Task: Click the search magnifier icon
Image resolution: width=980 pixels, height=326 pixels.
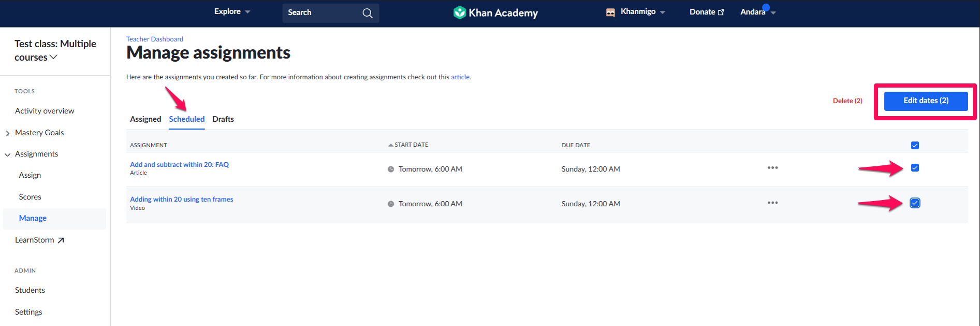Action: click(367, 13)
